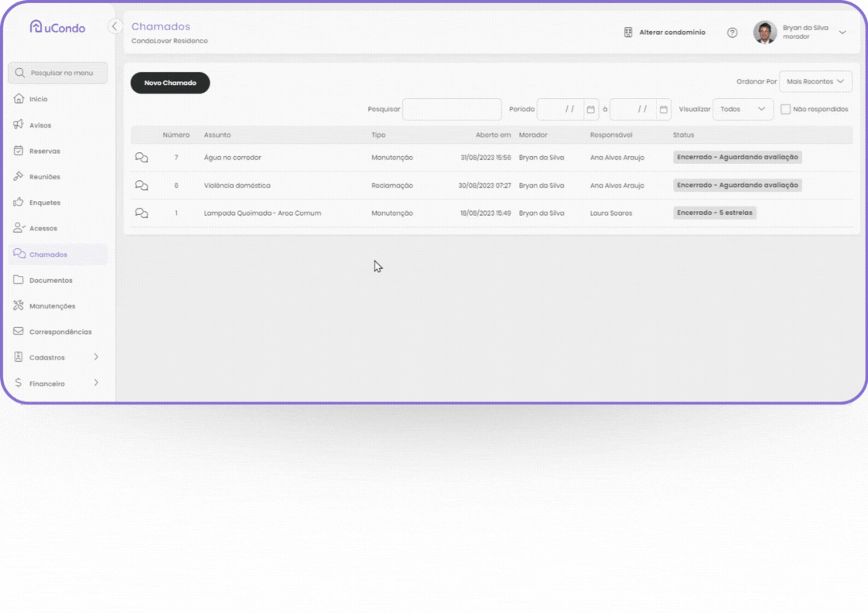The image size is (868, 613).
Task: Expand the Financeiro submenu
Action: 96,383
